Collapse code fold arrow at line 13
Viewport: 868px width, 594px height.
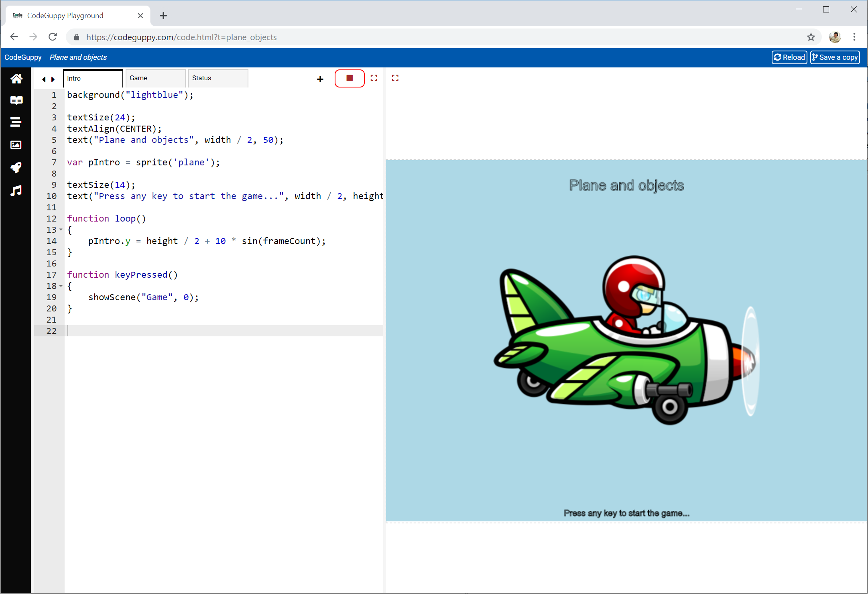[61, 230]
